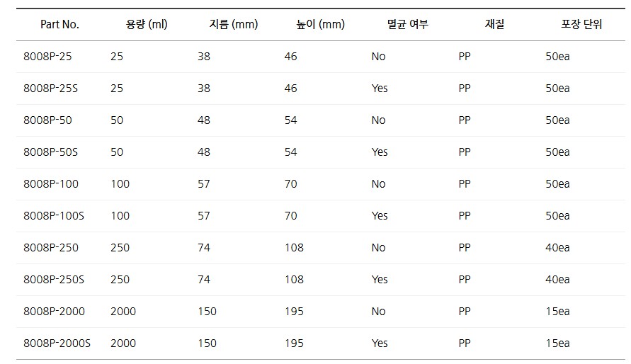Select part number 8008P-100
The image size is (631, 364).
click(x=51, y=184)
